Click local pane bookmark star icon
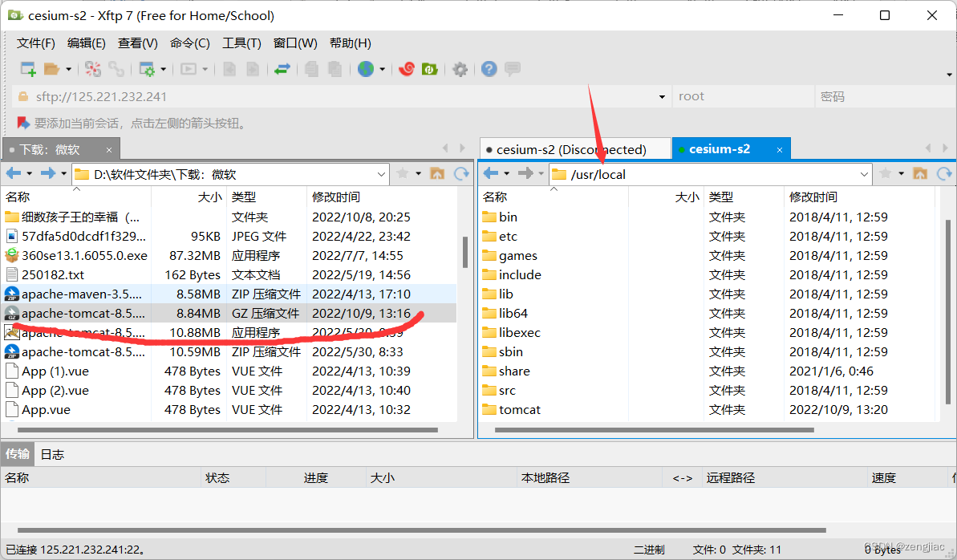The image size is (957, 560). [402, 174]
